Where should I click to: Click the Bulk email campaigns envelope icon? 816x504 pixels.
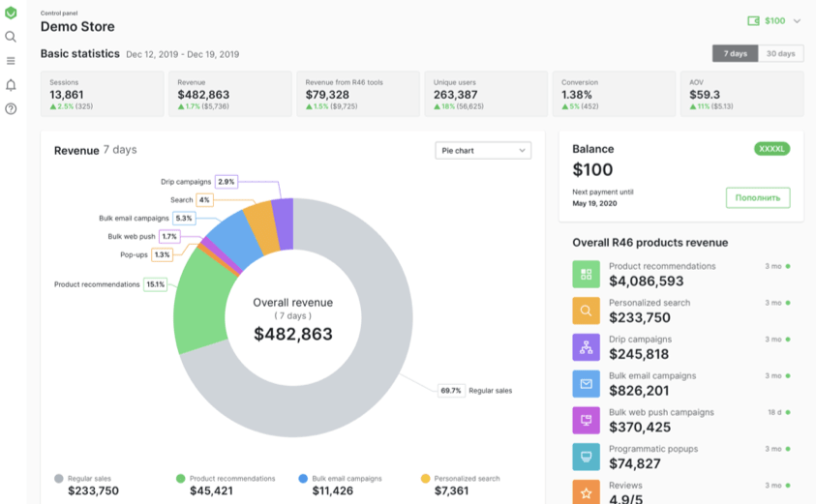[586, 384]
